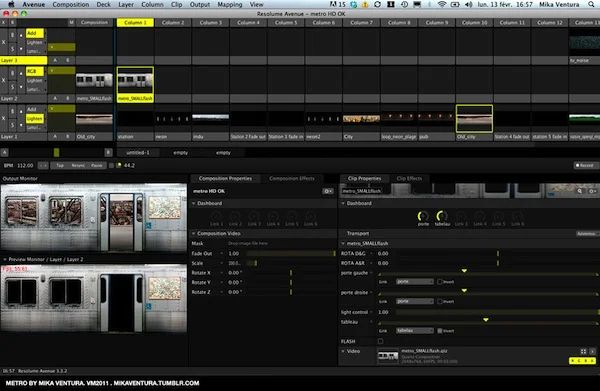This screenshot has width=600, height=391.
Task: Bypass Layer 1 using the B button
Action: (12, 112)
